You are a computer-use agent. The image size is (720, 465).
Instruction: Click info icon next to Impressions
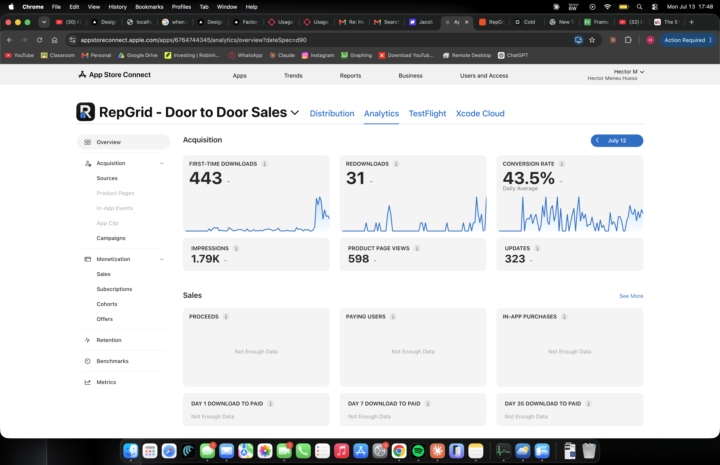(x=236, y=248)
